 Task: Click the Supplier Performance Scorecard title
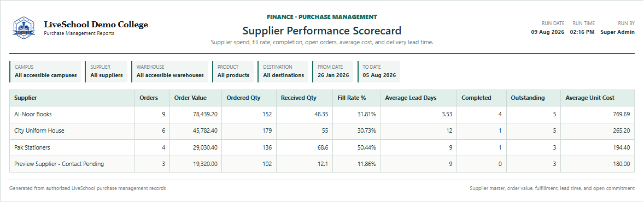(321, 31)
